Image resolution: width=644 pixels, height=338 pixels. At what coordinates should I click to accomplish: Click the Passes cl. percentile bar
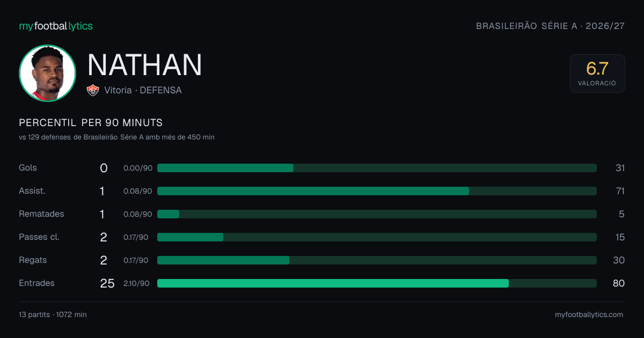(x=377, y=237)
